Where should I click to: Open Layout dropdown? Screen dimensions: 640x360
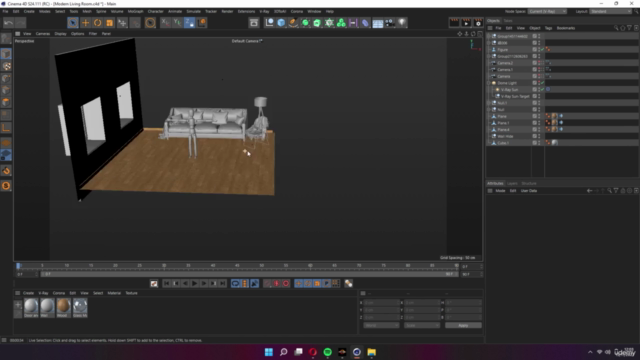point(610,11)
